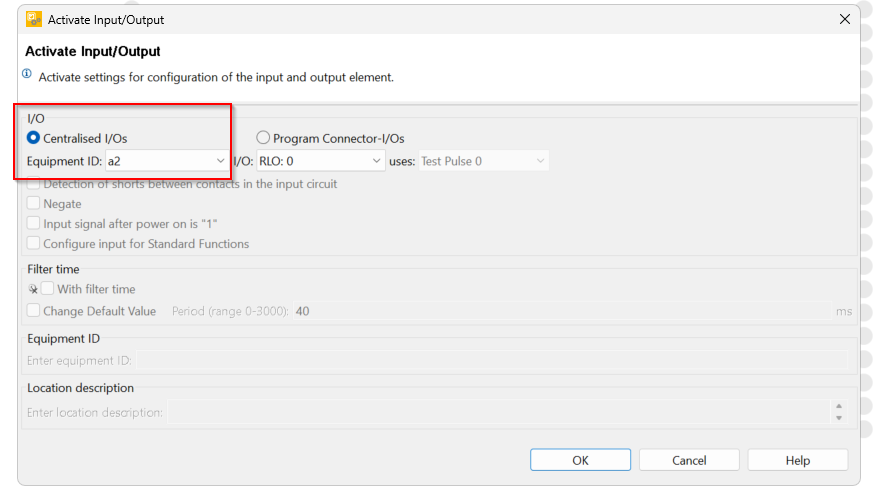Toggle Configure input for Standard Functions checkbox
This screenshot has height=494, width=878.
pyautogui.click(x=34, y=243)
